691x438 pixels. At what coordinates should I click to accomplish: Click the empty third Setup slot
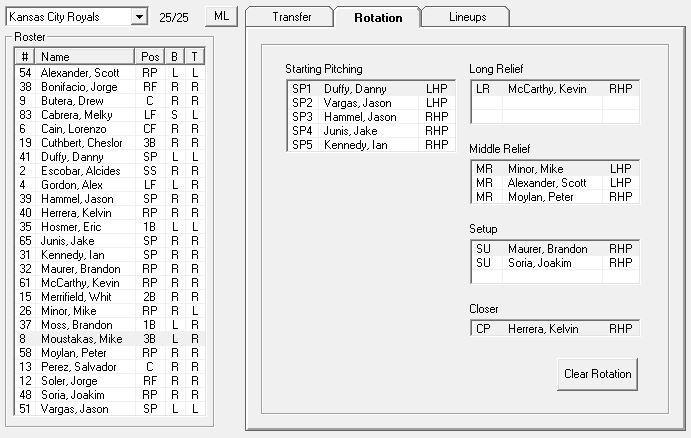coord(555,277)
